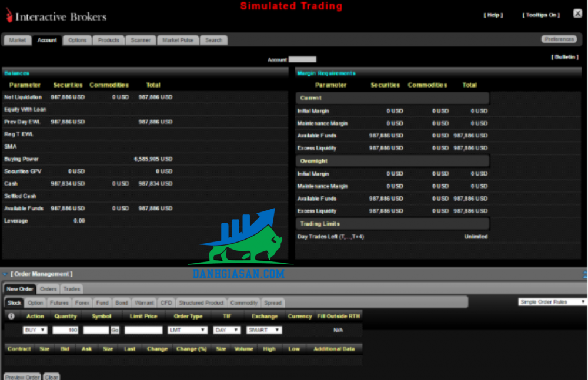Screen dimensions: 588x380
Task: Switch to the Market tab
Action: click(x=18, y=41)
